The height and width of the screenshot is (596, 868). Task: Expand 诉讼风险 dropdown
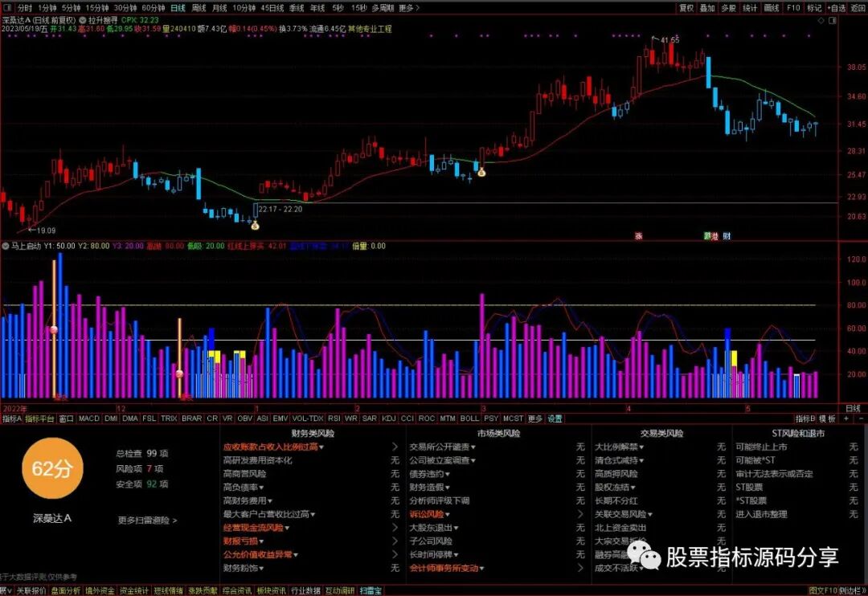pos(429,514)
